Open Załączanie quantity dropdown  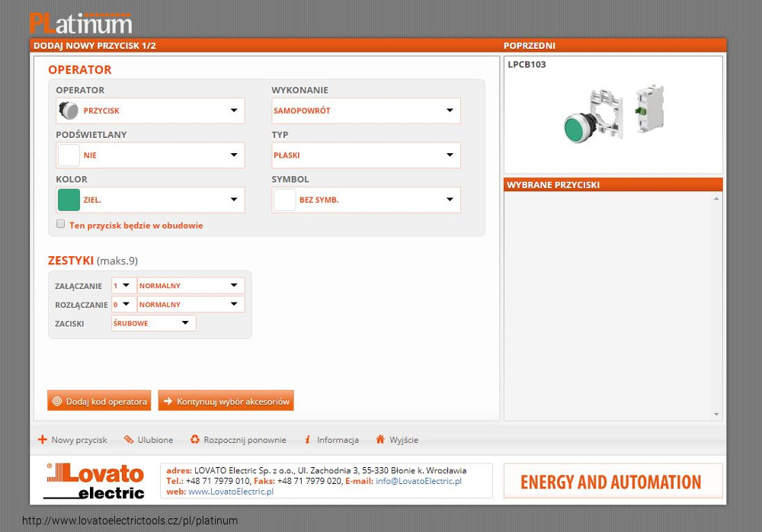124,286
